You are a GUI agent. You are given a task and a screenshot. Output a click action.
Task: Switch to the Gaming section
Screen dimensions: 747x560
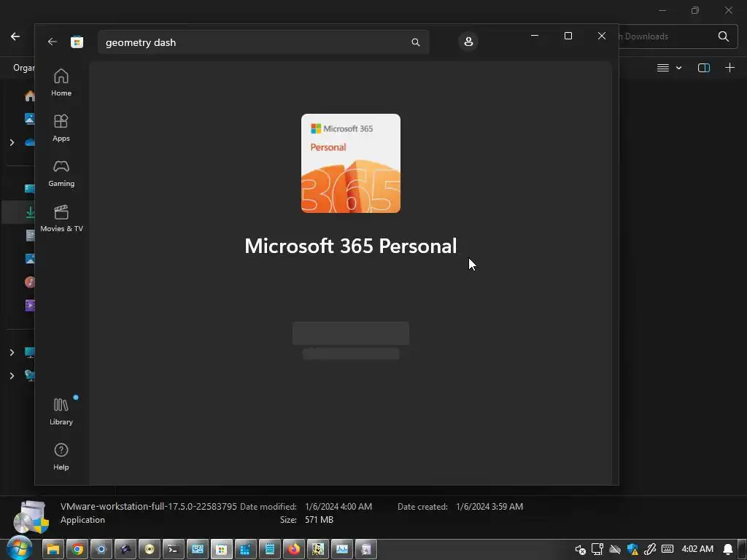pos(61,173)
